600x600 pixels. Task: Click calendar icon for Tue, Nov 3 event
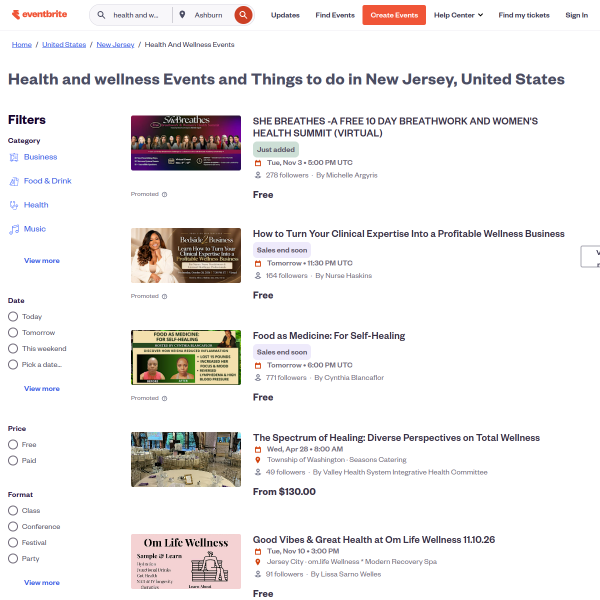tap(258, 163)
